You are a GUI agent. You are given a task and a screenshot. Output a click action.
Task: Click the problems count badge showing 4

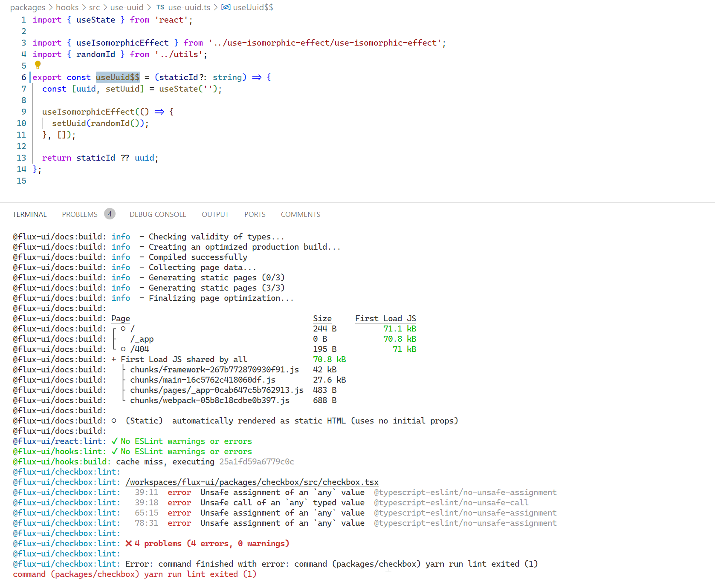pyautogui.click(x=110, y=214)
